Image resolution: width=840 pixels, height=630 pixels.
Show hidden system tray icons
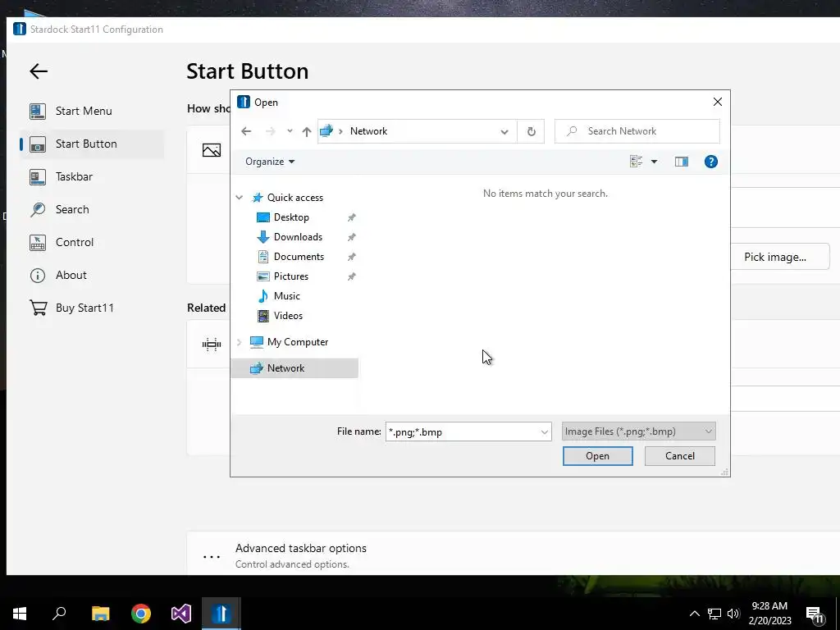point(694,614)
